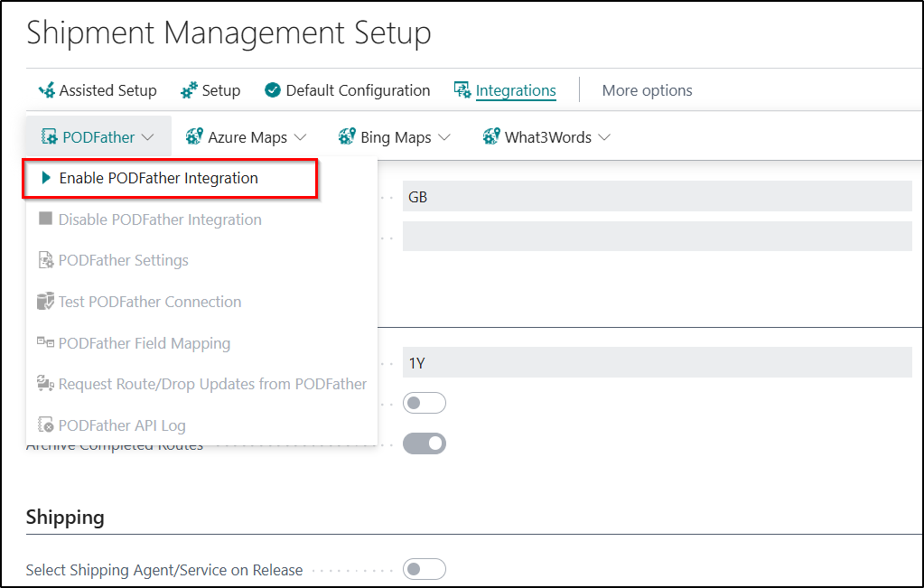Click the Enable PODFather play arrow icon
The width and height of the screenshot is (924, 588).
[x=45, y=178]
